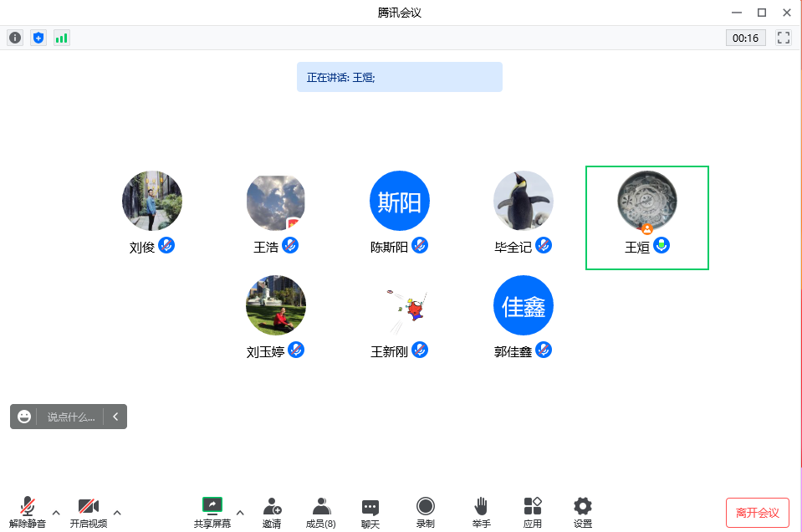This screenshot has height=532, width=802.
Task: Open the Invite (邀请) option
Action: point(272,512)
